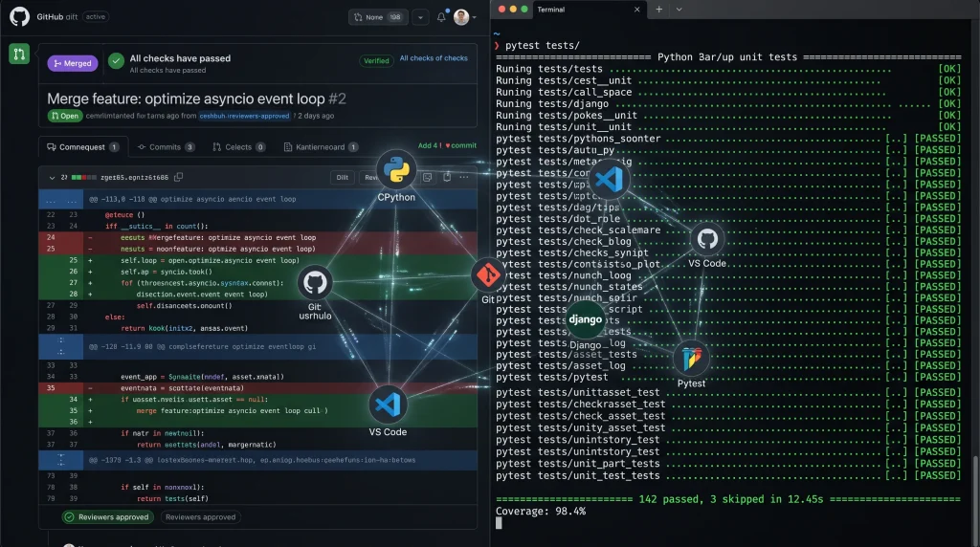
Task: Select the green pull request sidebar icon
Action: coord(19,55)
